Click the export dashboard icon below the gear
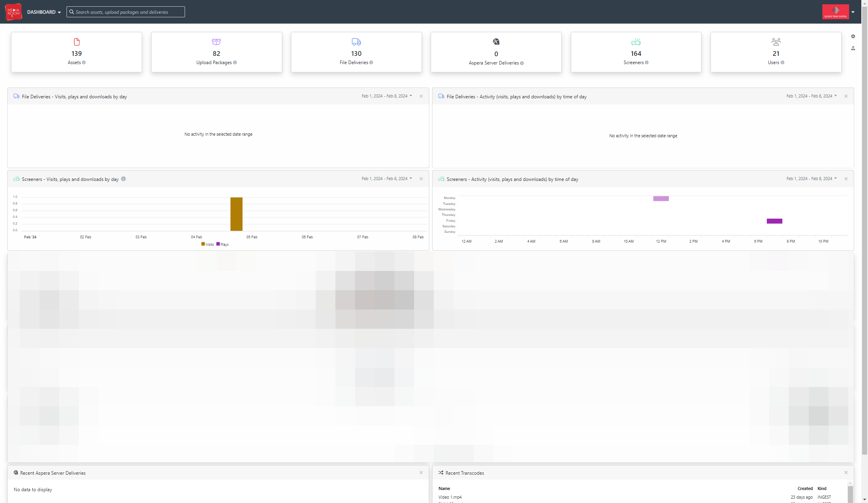 tap(853, 48)
